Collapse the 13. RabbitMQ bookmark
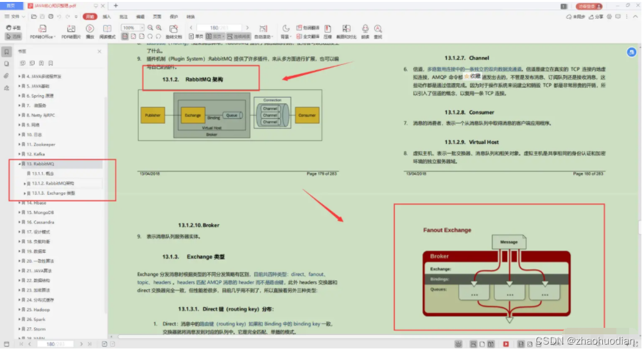Viewport: 644px width, 351px height. 19,164
